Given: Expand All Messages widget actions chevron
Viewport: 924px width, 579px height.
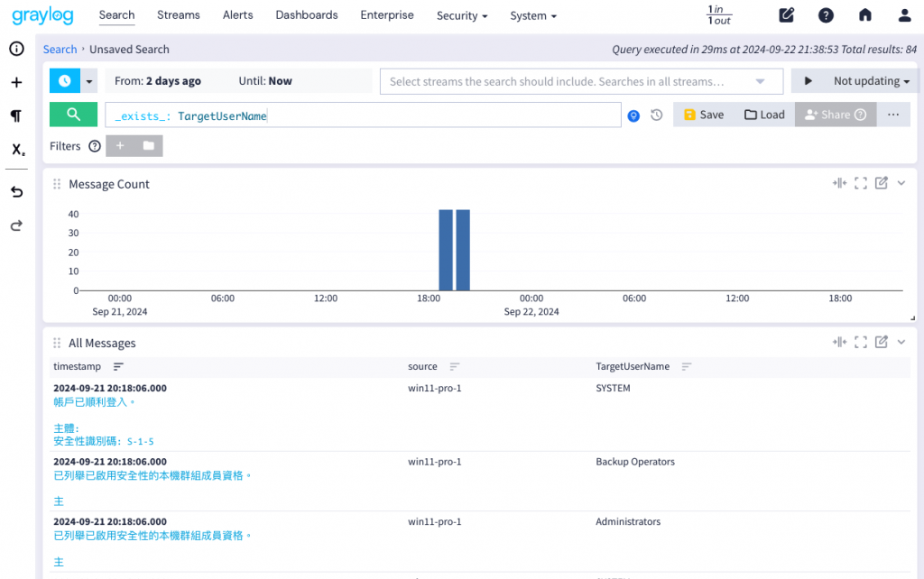Looking at the screenshot, I should [x=901, y=342].
